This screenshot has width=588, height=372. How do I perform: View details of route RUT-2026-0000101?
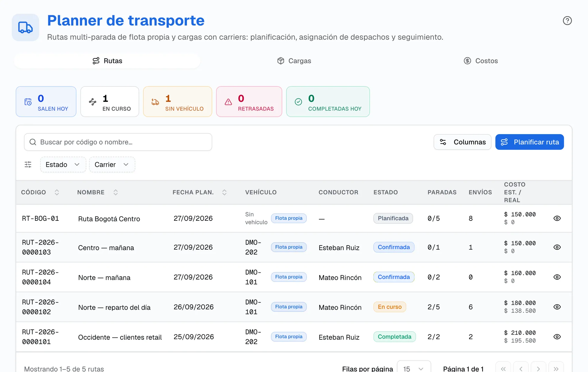(557, 337)
